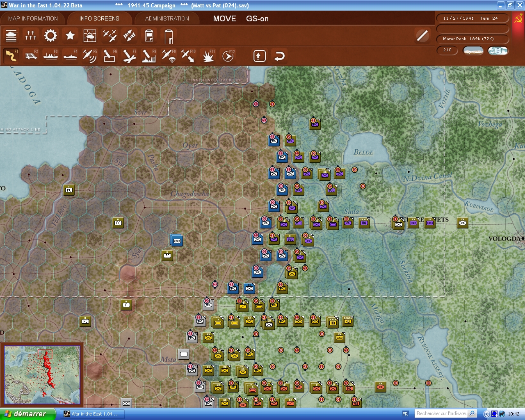Click War in the East taskbar button

(92, 414)
